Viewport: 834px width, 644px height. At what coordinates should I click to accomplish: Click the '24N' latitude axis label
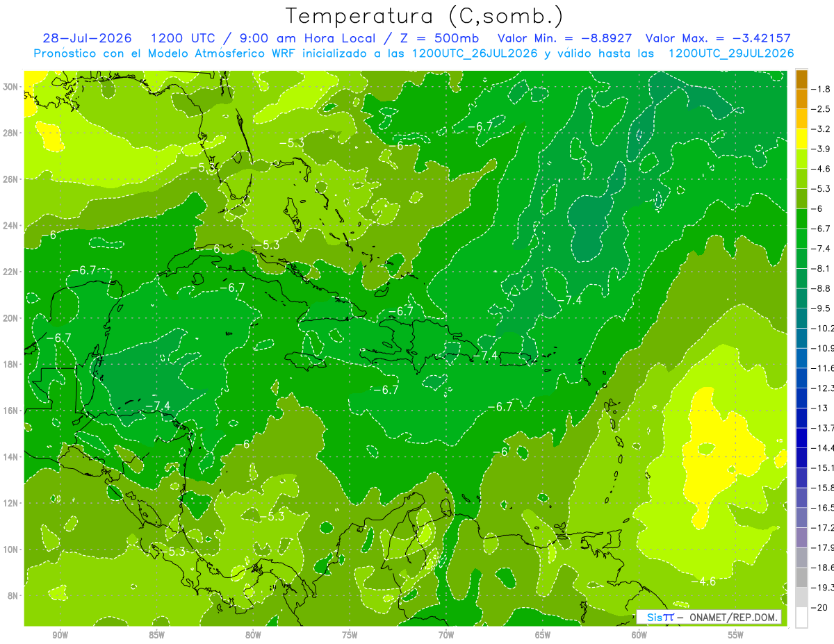pyautogui.click(x=10, y=226)
